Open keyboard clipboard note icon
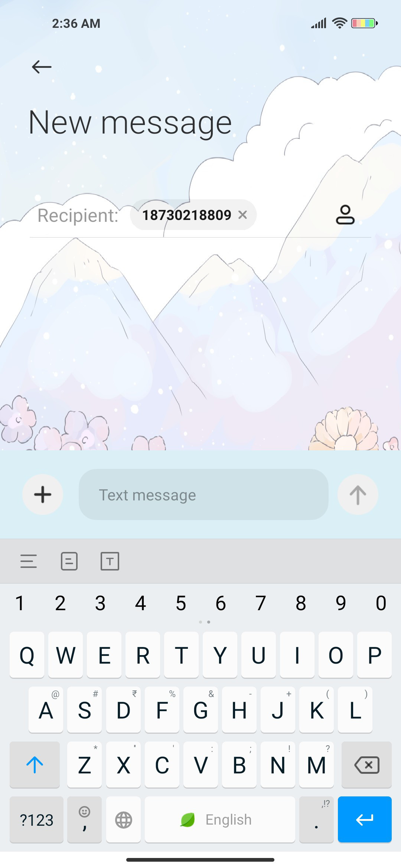 click(x=69, y=561)
